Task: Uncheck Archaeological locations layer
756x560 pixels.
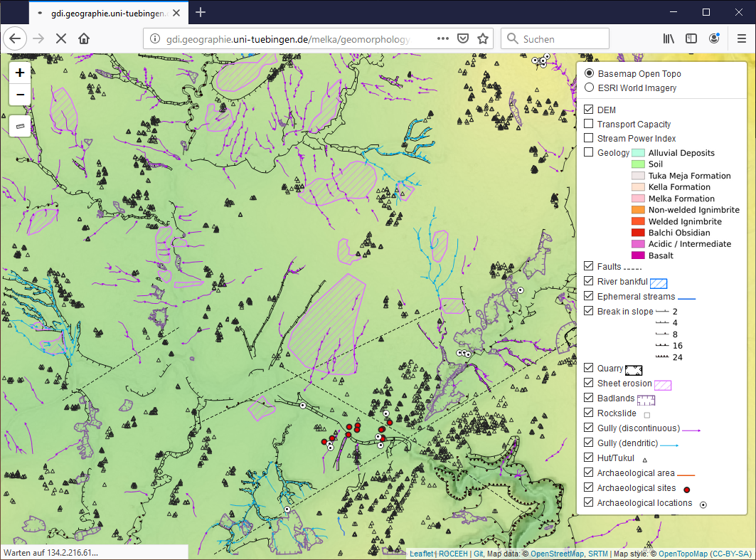Action: [x=588, y=502]
